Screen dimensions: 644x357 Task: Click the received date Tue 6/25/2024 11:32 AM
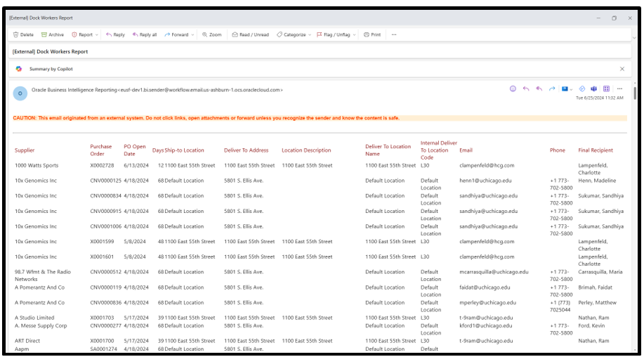pyautogui.click(x=599, y=98)
